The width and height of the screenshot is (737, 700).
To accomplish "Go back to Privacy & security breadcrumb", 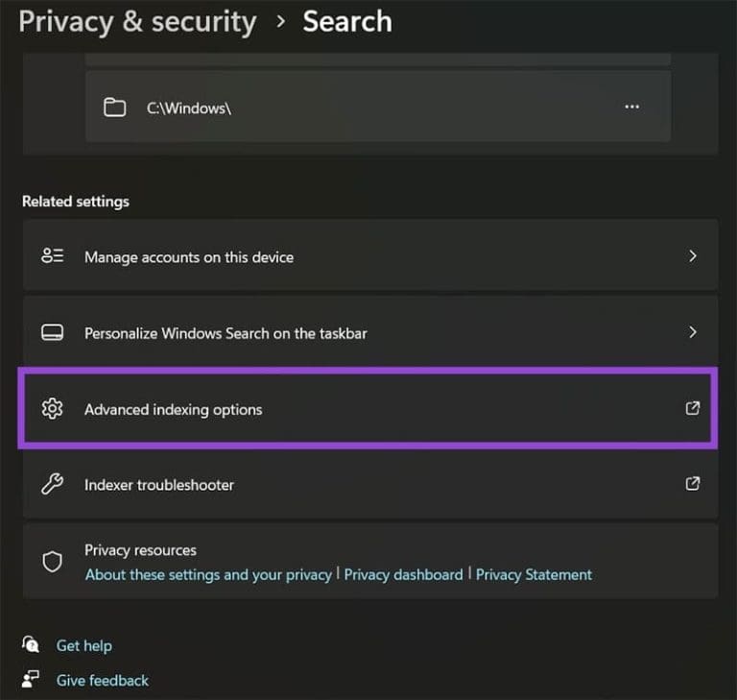I will [x=137, y=22].
